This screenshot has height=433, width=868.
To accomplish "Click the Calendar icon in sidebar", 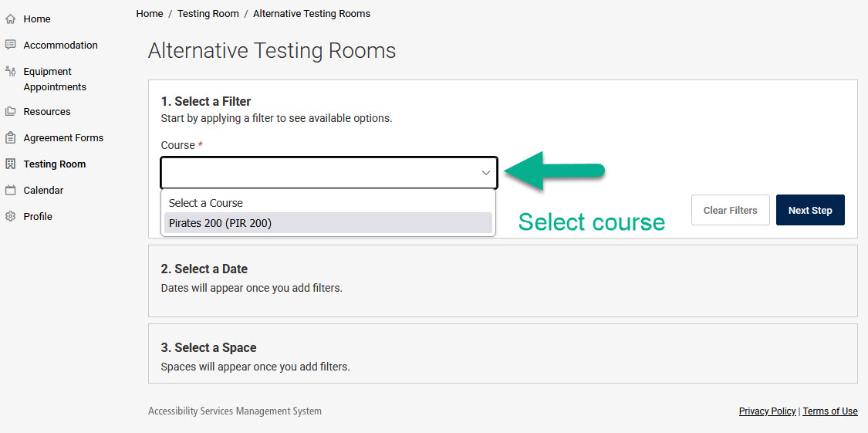I will click(x=10, y=190).
